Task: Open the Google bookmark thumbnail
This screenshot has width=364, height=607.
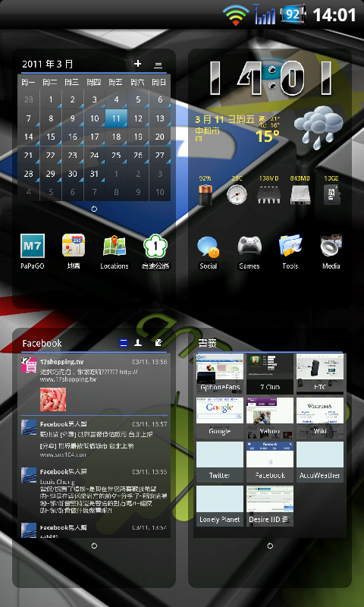Action: [220, 417]
